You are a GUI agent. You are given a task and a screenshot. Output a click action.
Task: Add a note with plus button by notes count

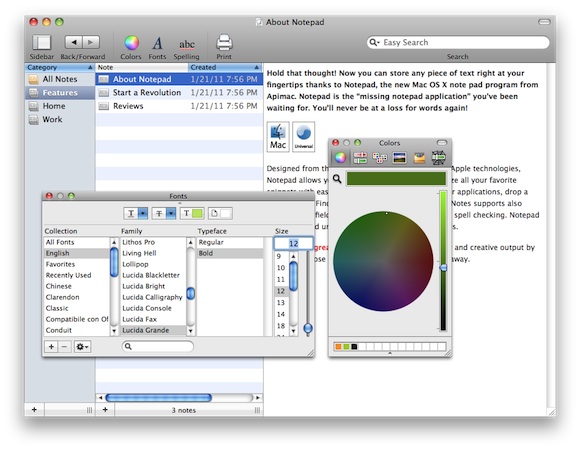(105, 410)
